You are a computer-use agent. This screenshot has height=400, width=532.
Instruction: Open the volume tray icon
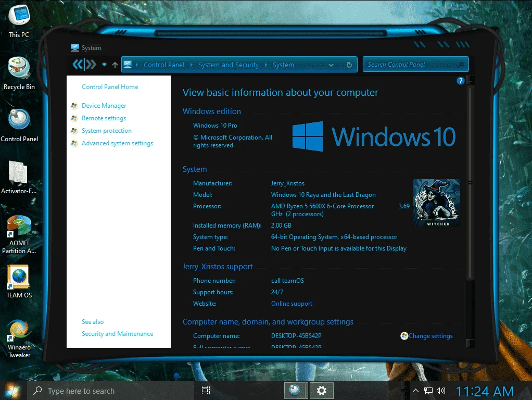(441, 391)
